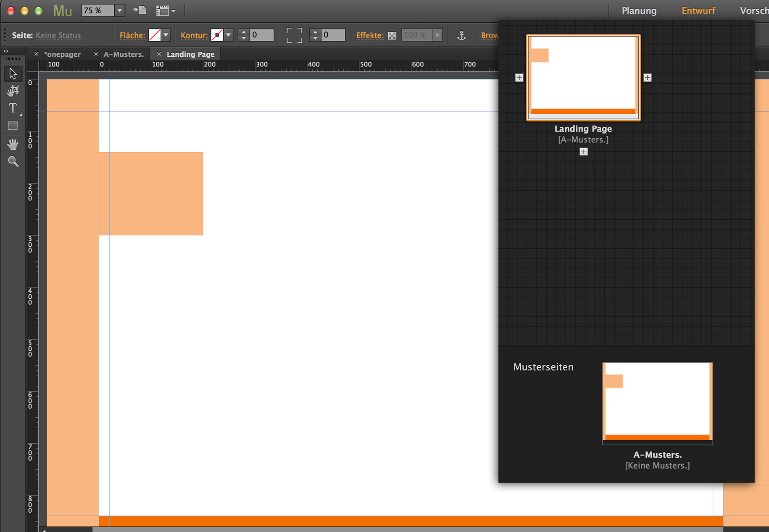The height and width of the screenshot is (532, 769).
Task: Select the Zoom magnifier tool
Action: click(x=13, y=161)
